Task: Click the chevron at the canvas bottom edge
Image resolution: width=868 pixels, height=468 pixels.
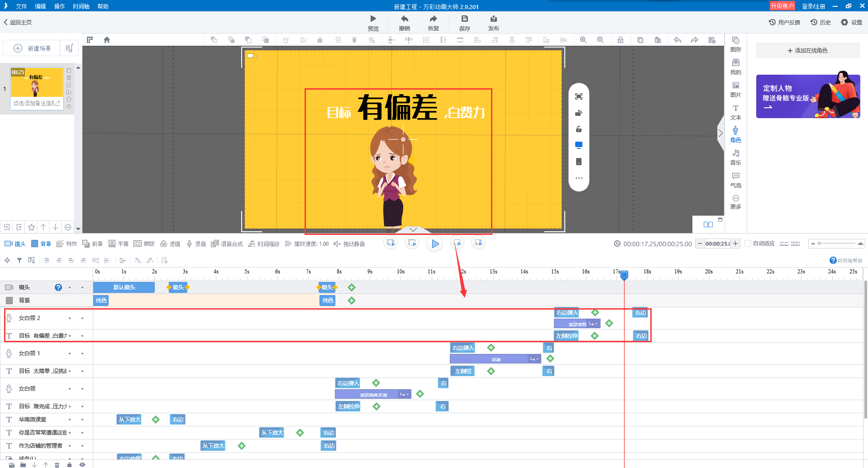Action: tap(413, 229)
